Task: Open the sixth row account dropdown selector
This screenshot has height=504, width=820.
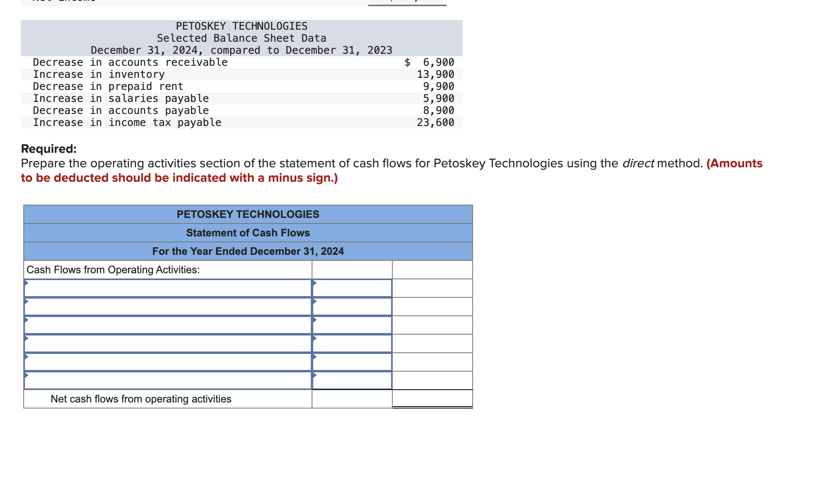Action: click(169, 380)
